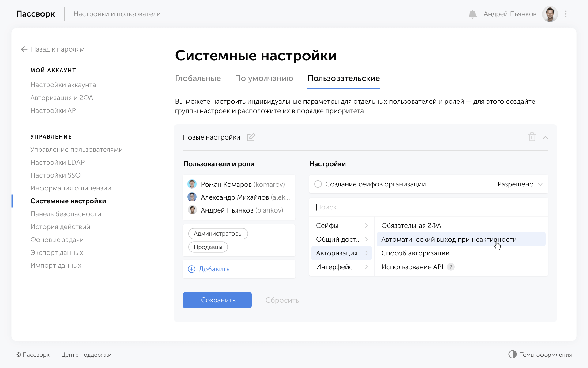Expand the «Сейфы» category
588x368 pixels.
tap(342, 225)
